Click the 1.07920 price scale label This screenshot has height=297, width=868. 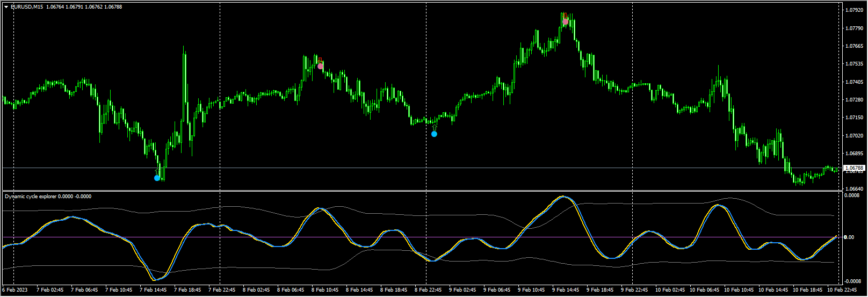[x=853, y=10]
